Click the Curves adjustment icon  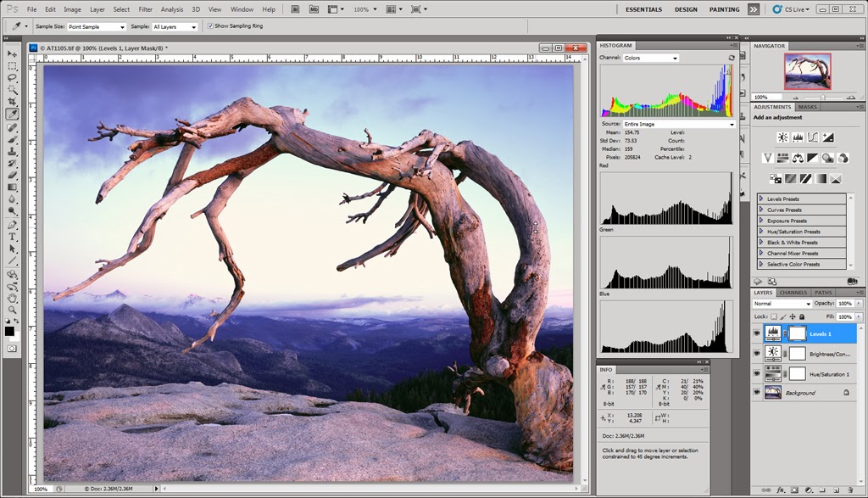(813, 137)
